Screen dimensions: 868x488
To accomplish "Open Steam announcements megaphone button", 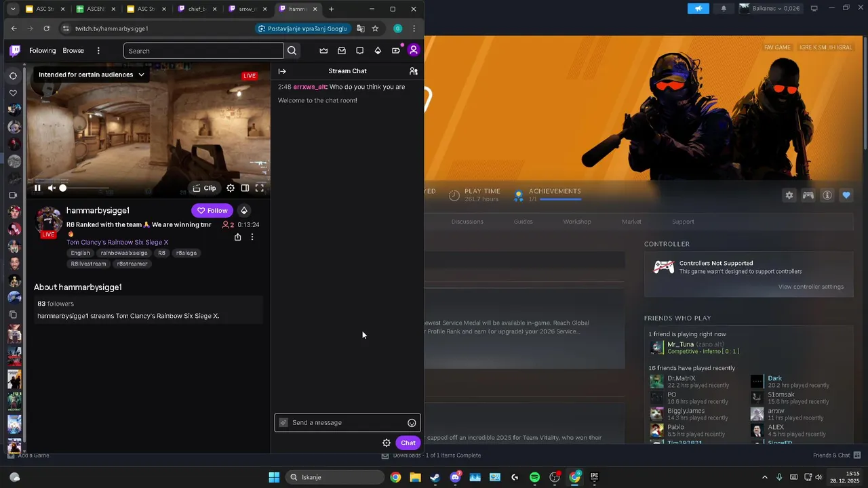I will pyautogui.click(x=698, y=9).
